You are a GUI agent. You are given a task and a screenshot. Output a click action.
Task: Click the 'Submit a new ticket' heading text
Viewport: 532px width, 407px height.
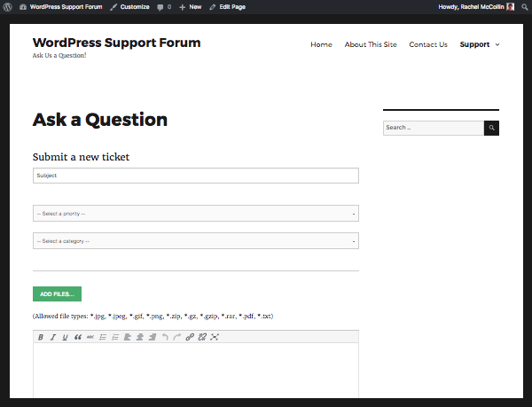[81, 157]
